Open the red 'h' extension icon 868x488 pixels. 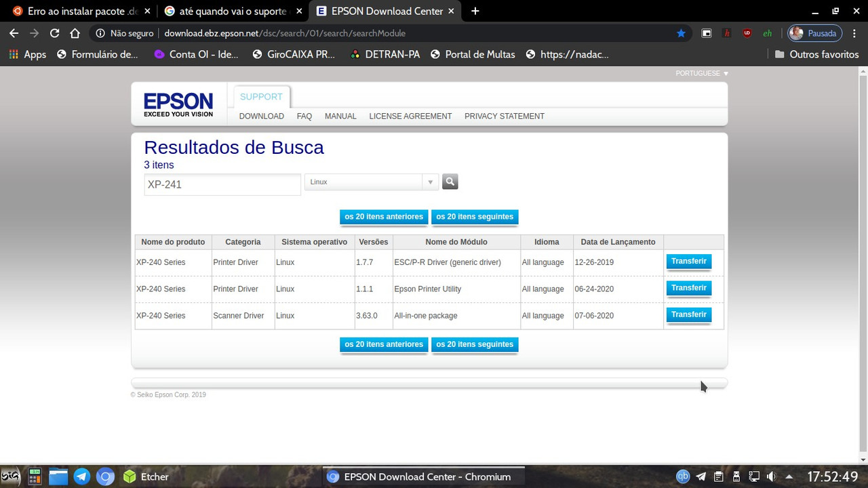(727, 33)
